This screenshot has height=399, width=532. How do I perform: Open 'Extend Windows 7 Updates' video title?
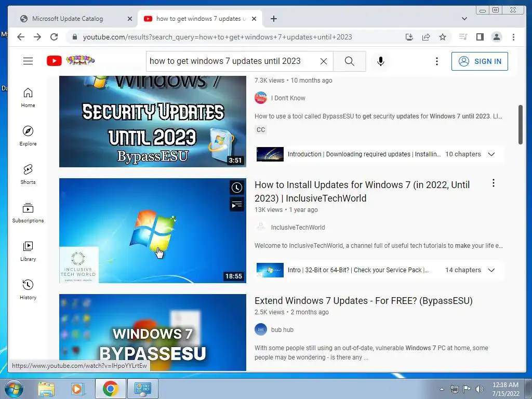363,301
